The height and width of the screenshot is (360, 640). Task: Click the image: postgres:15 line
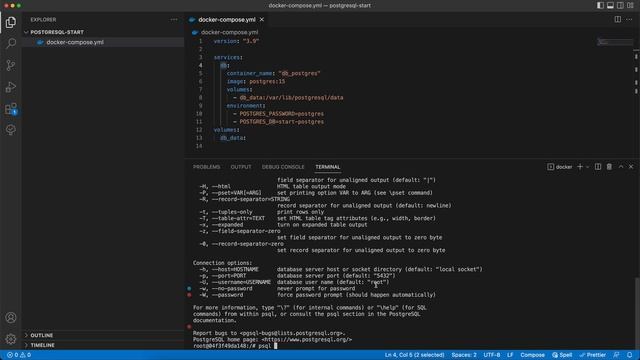[x=256, y=81]
